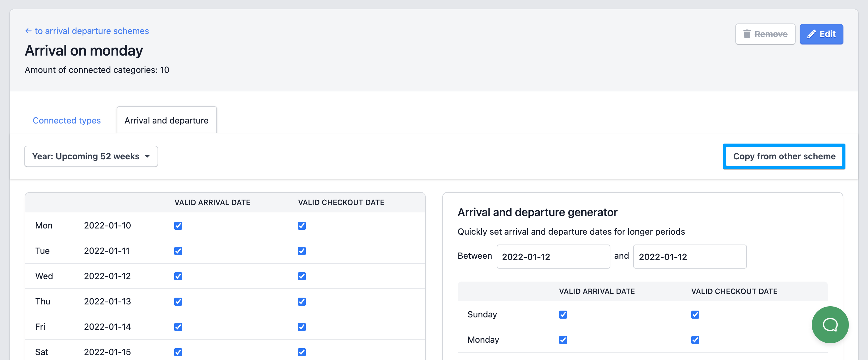Screen dimensions: 868x360
Task: Click the Arrival on monday heading
Action: 84,51
